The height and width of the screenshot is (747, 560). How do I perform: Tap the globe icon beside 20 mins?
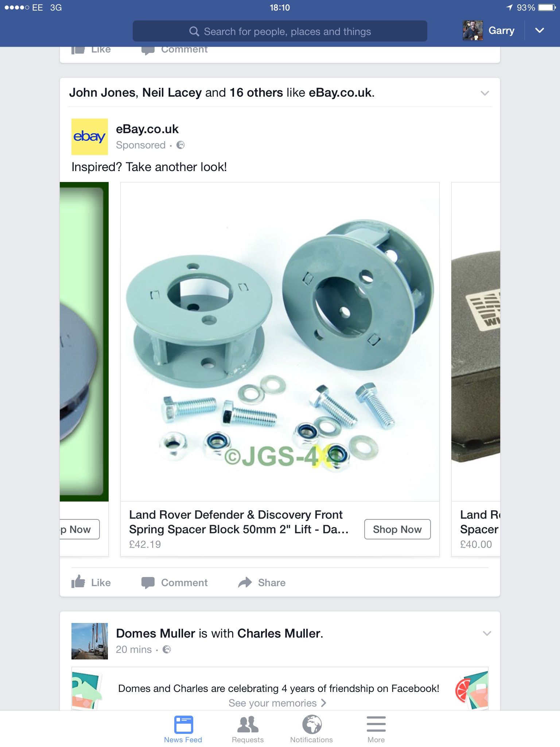click(167, 649)
